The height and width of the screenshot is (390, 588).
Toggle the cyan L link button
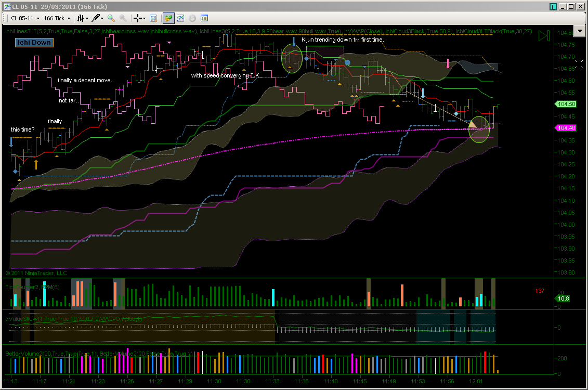[x=553, y=7]
